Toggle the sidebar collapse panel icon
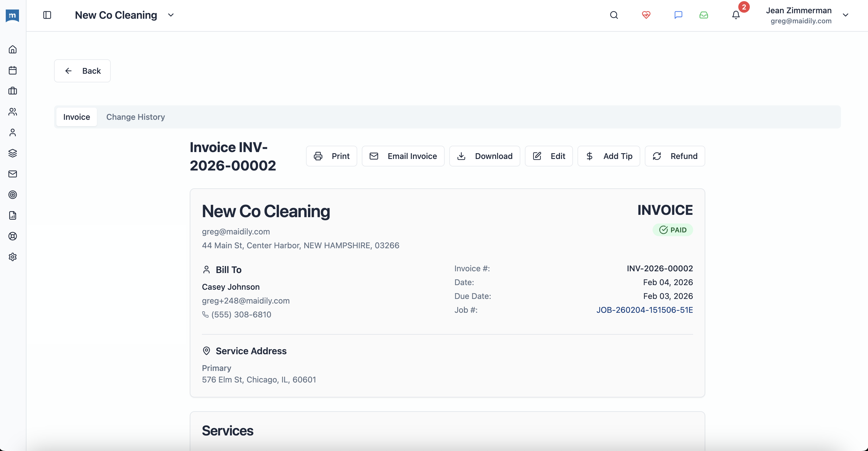 tap(47, 15)
